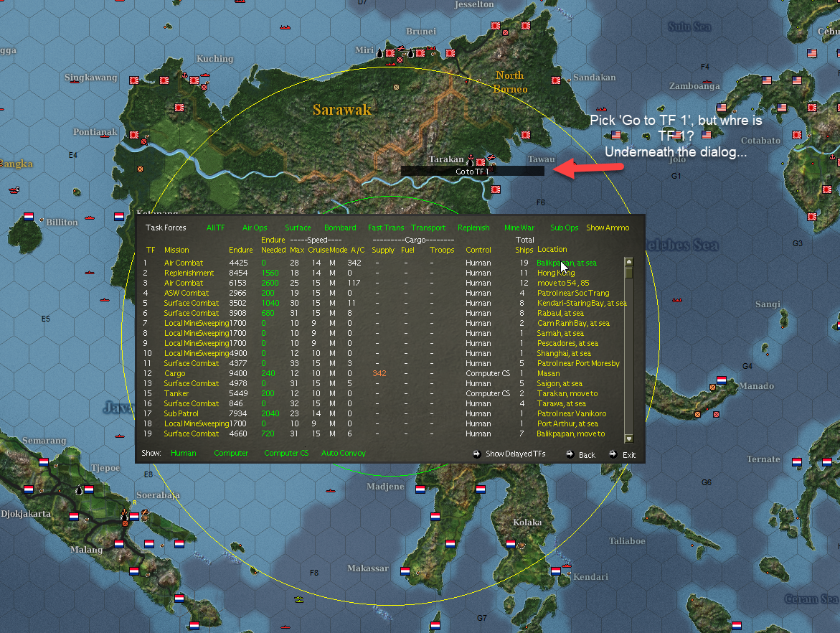Screen dimensions: 840x633
Task: Click the Cargo mission of TF 12
Action: point(174,374)
